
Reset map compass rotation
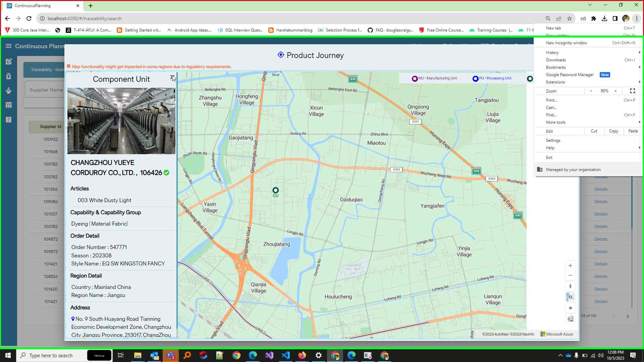pyautogui.click(x=570, y=286)
